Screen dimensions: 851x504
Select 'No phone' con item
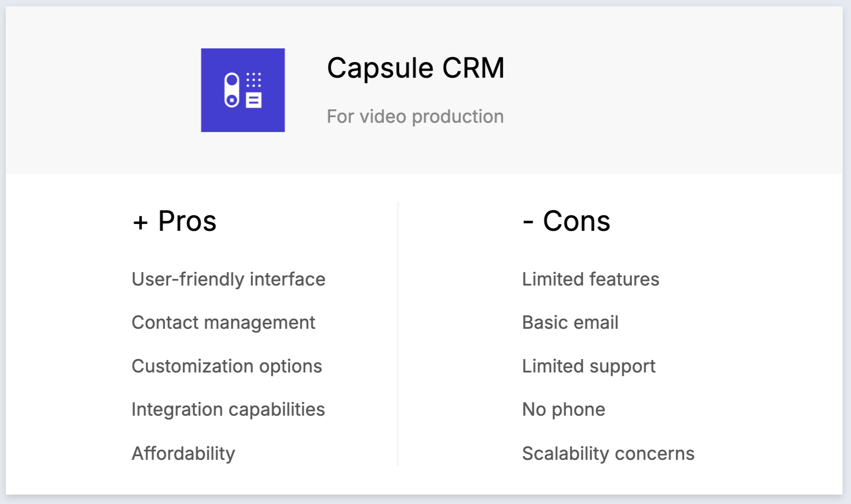click(564, 410)
